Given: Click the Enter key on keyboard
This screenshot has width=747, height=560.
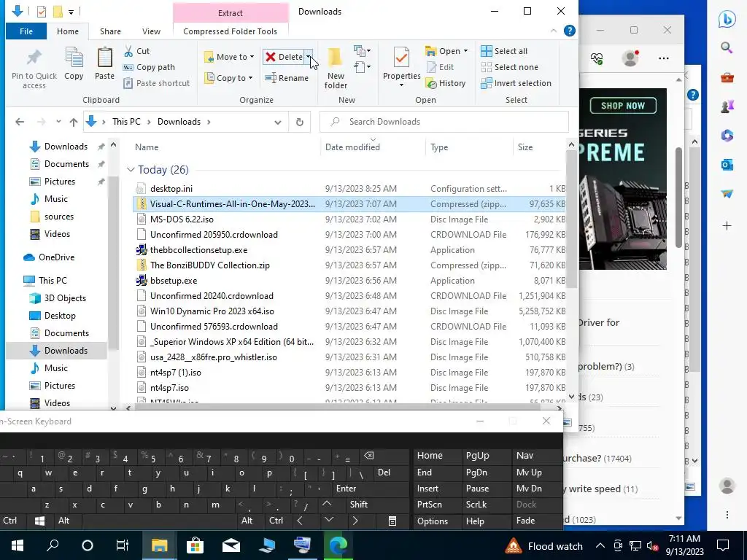Looking at the screenshot, I should click(x=346, y=488).
